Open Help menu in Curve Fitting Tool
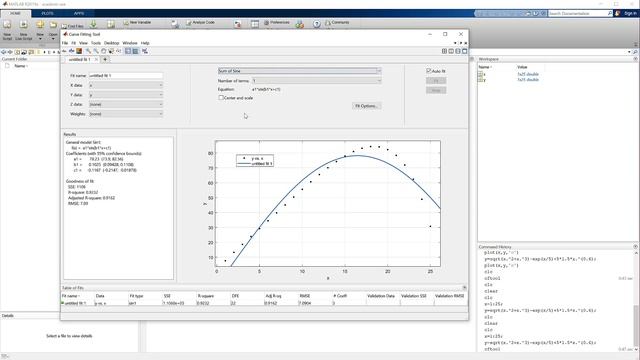The height and width of the screenshot is (360, 640). (145, 43)
